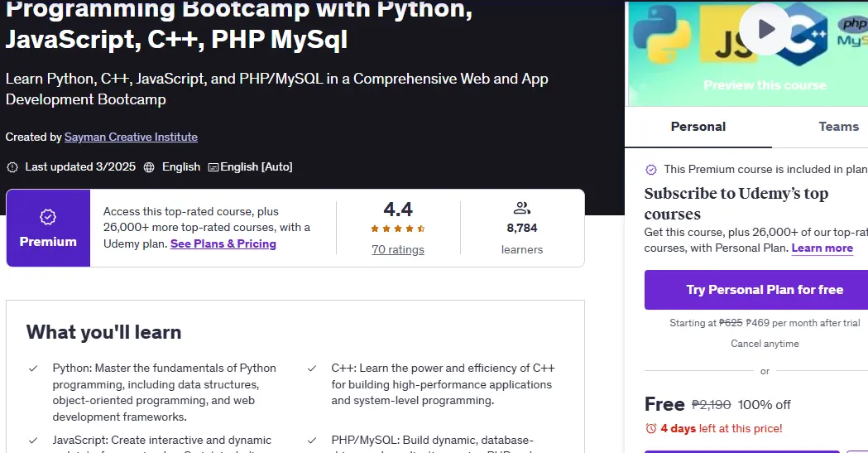Click the checkmark beside Python learning item
This screenshot has width=868, height=453.
[x=33, y=369]
